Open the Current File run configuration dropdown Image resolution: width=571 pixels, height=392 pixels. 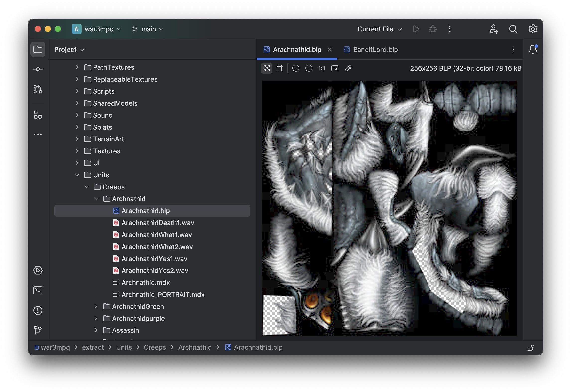click(x=380, y=29)
